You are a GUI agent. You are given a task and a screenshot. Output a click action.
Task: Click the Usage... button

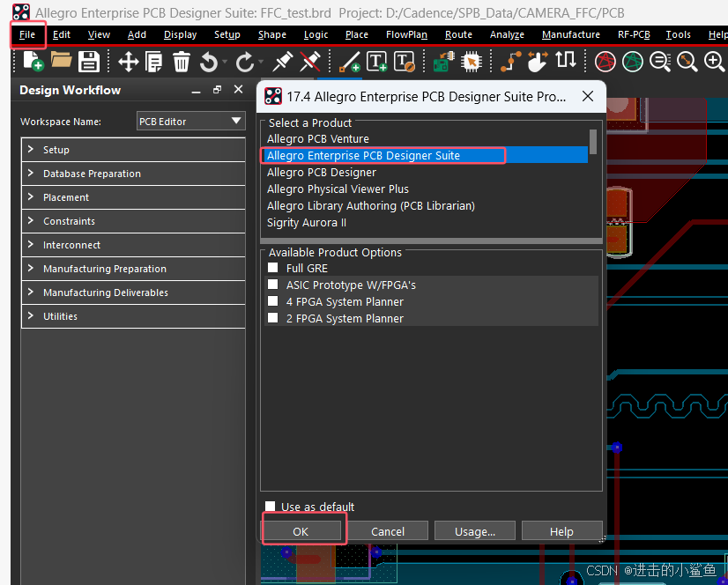(x=475, y=531)
